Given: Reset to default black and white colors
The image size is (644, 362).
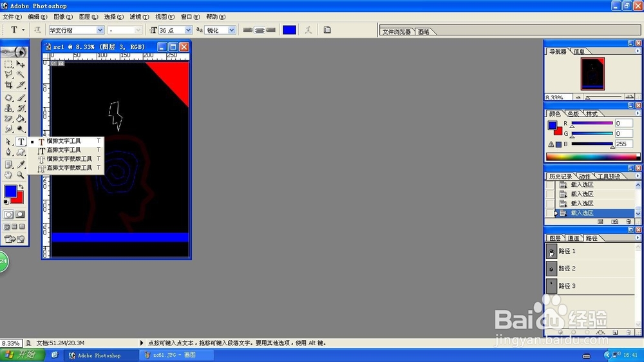Looking at the screenshot, I should coord(6,202).
